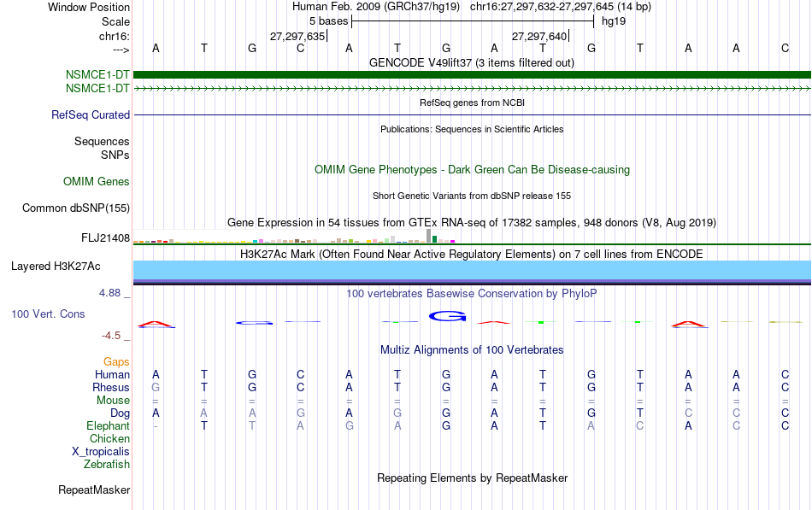Click the Common dbSNP(155) label
Image resolution: width=812 pixels, height=510 pixels.
tap(75, 208)
